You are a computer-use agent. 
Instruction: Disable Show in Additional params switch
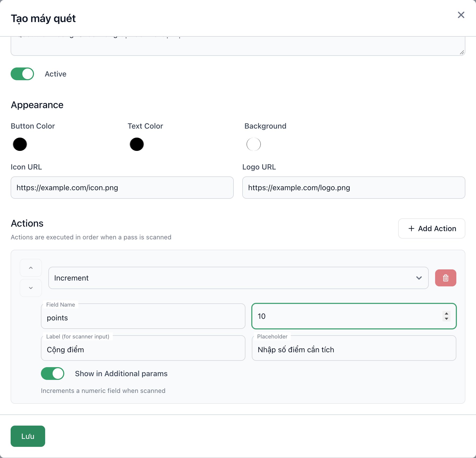53,374
